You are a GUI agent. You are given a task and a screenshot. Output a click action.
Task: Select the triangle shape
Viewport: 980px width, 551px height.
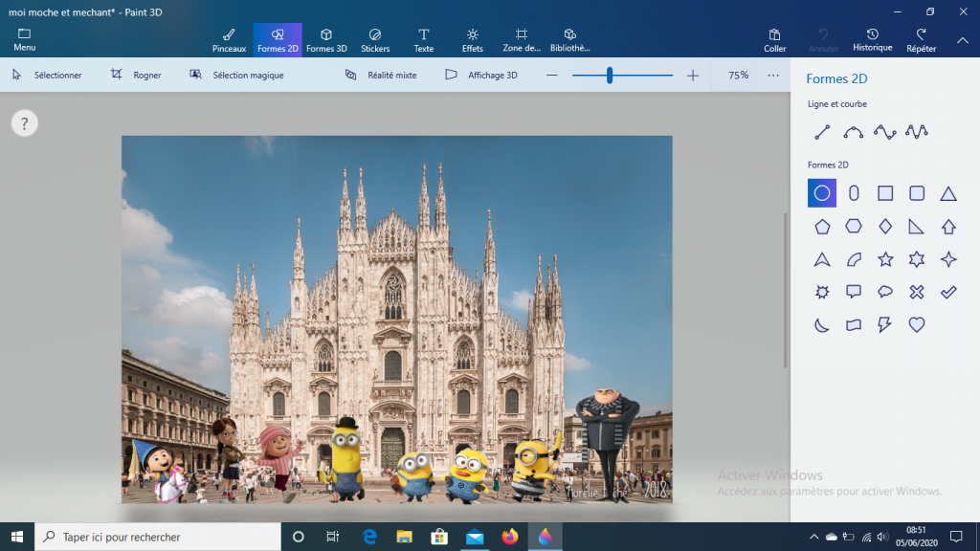(x=948, y=193)
